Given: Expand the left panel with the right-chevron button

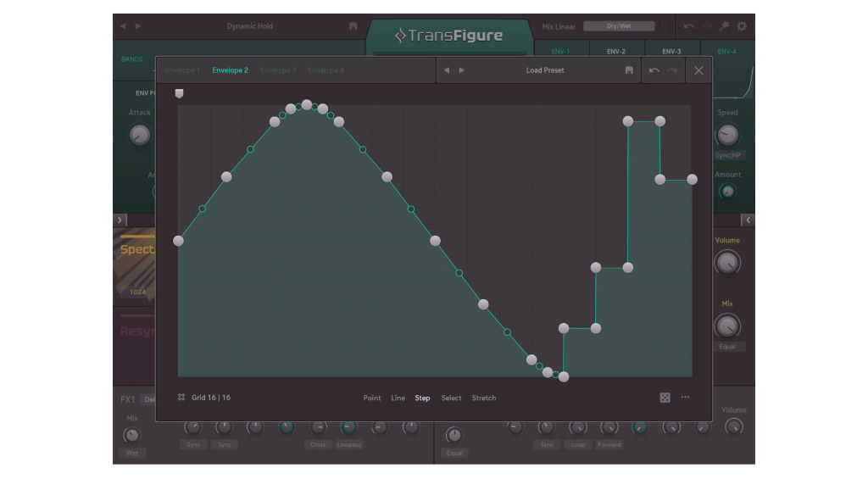Looking at the screenshot, I should pyautogui.click(x=120, y=220).
